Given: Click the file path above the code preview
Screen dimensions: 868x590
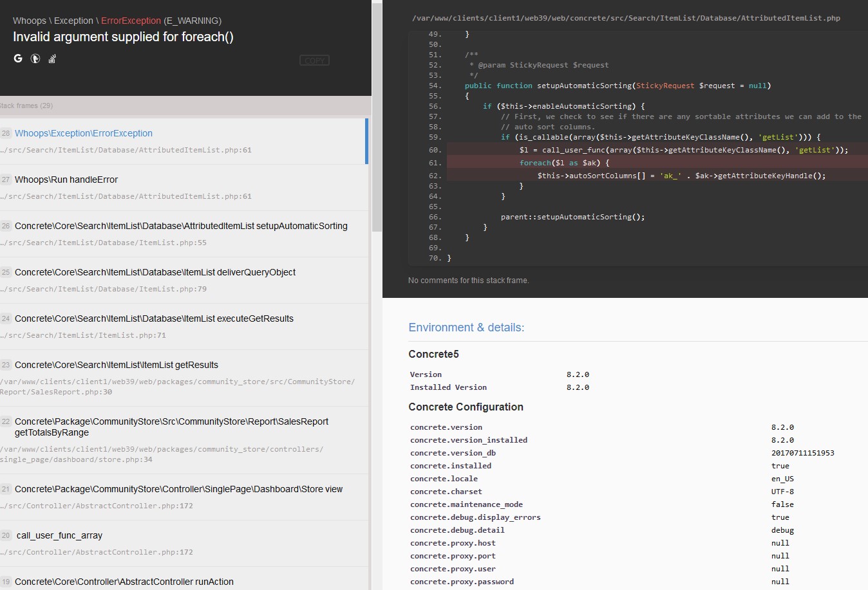Looking at the screenshot, I should [x=625, y=18].
